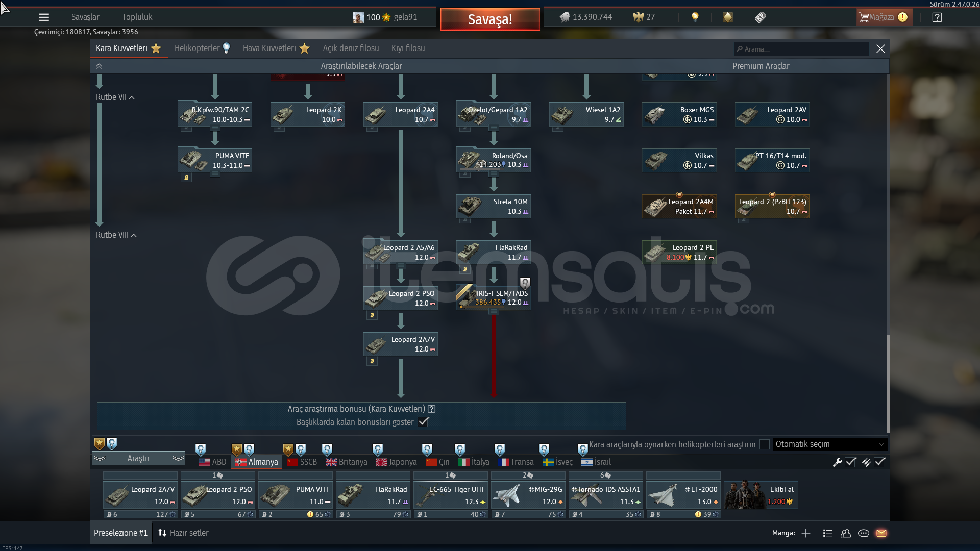Select premium Boxer MGS vehicle
Image resolution: width=980 pixels, height=551 pixels.
tap(679, 114)
